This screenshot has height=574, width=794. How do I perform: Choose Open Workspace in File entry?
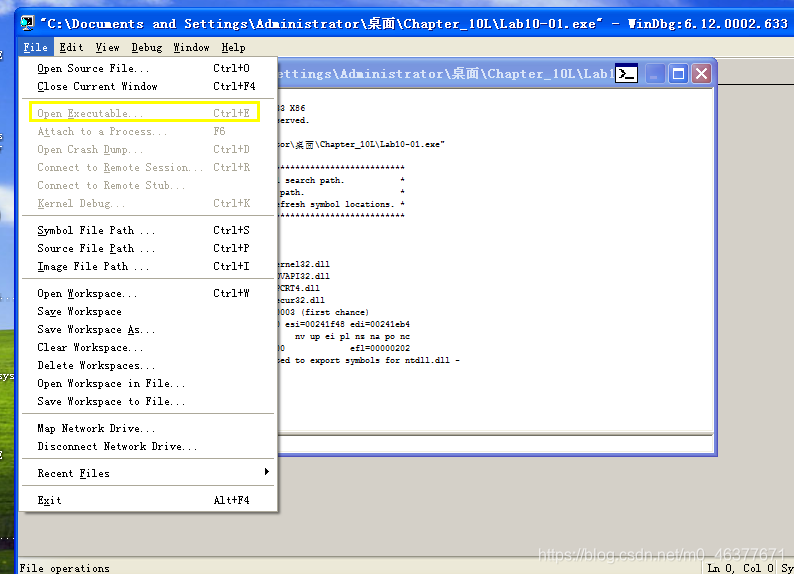coord(148,384)
